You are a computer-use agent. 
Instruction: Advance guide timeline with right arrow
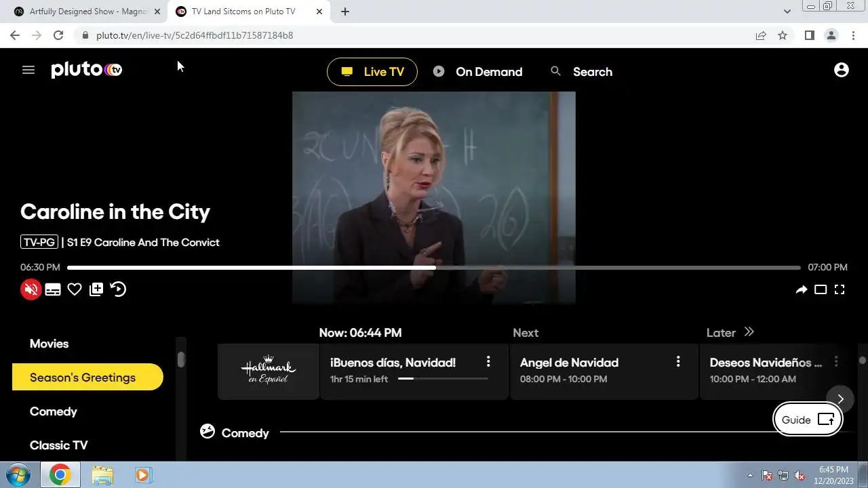click(840, 399)
